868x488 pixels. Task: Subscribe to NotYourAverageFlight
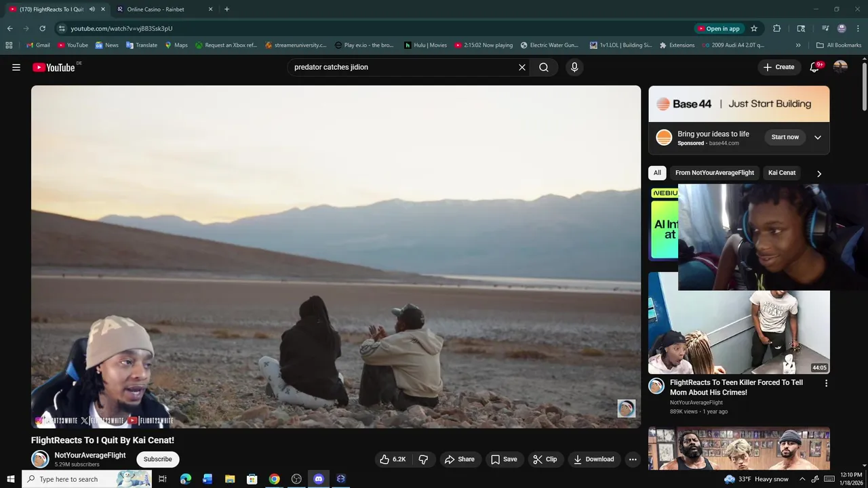pyautogui.click(x=157, y=460)
